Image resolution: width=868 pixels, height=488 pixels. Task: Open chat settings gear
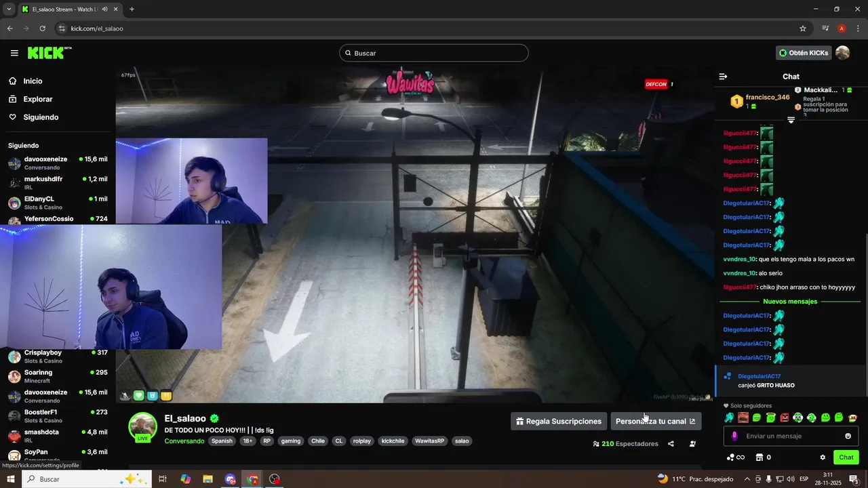(x=823, y=457)
